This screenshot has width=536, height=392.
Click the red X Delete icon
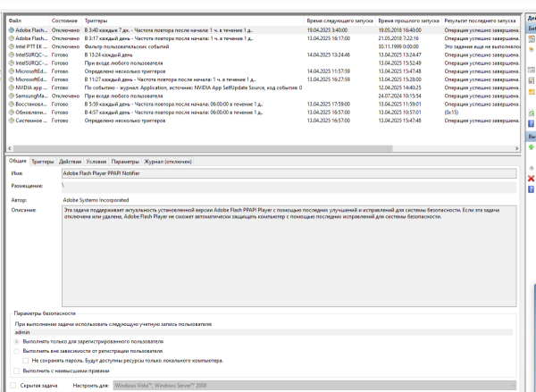(x=532, y=179)
